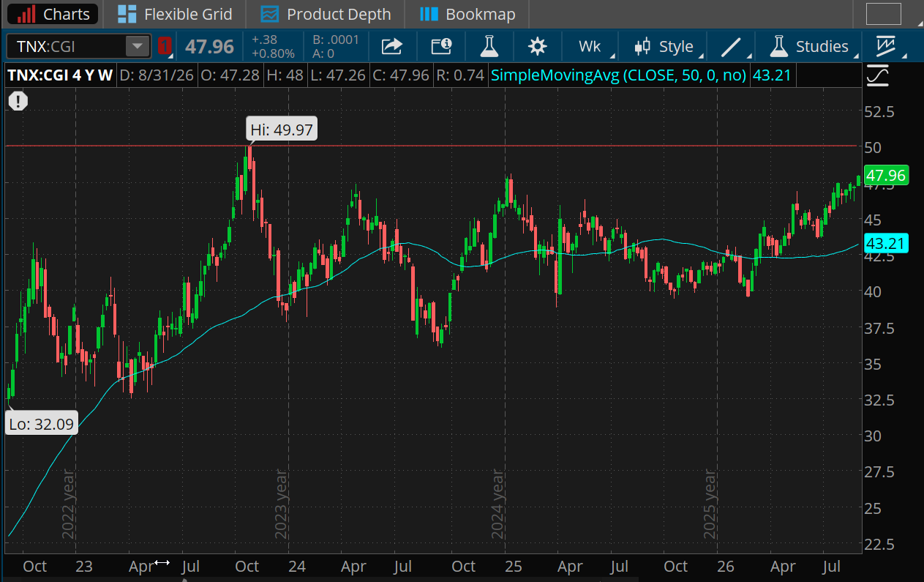Open the Flexible Grid tab
The width and height of the screenshot is (924, 582).
click(x=175, y=14)
